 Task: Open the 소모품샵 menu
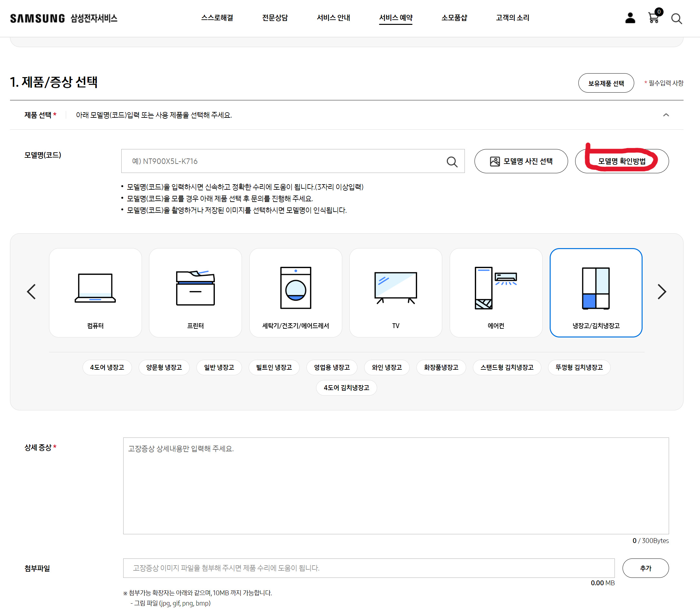(x=454, y=18)
